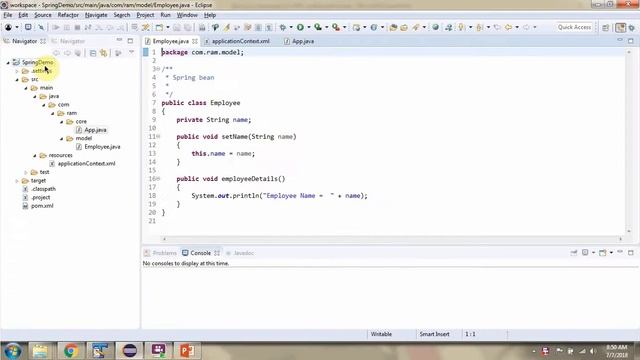The image size is (640, 360).
Task: Click the Debug bug toolbar icon
Action: tap(282, 27)
